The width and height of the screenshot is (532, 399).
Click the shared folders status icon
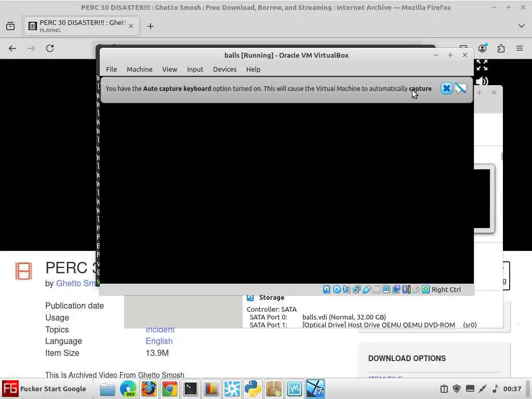[376, 289]
